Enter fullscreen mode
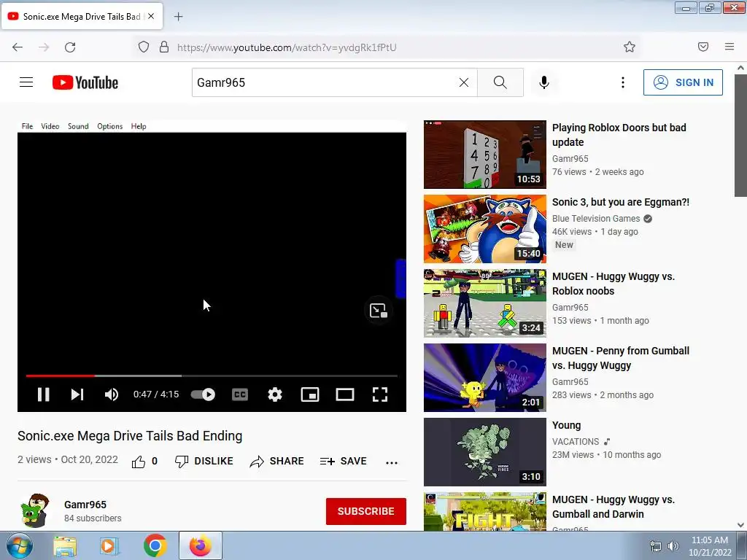 pos(379,394)
